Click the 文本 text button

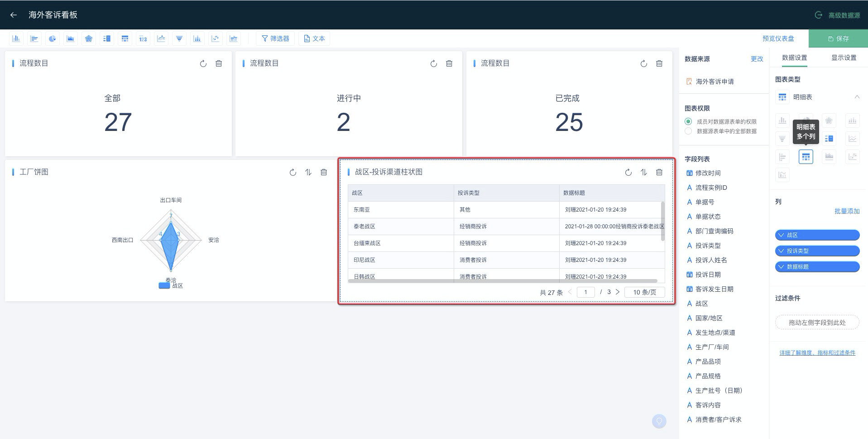[x=314, y=39]
